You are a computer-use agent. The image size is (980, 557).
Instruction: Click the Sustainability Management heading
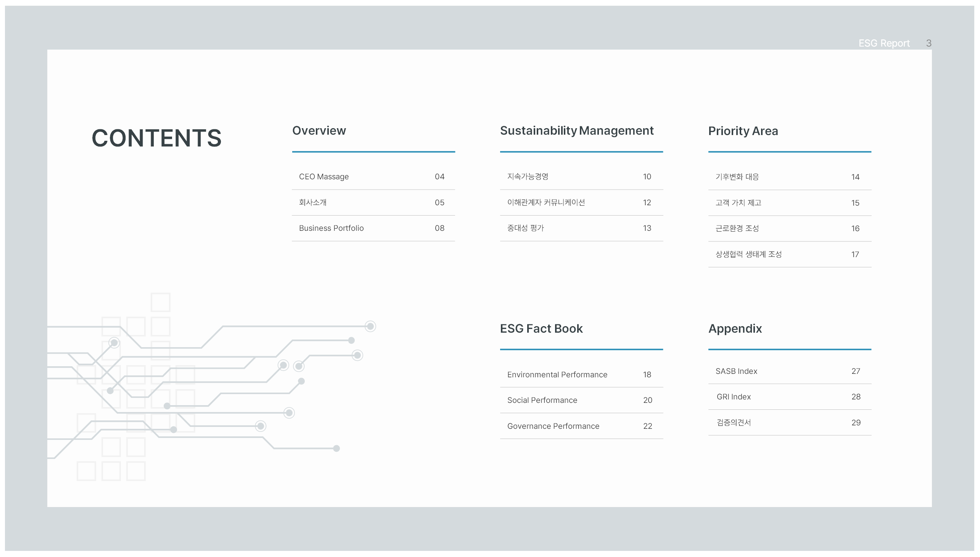576,131
